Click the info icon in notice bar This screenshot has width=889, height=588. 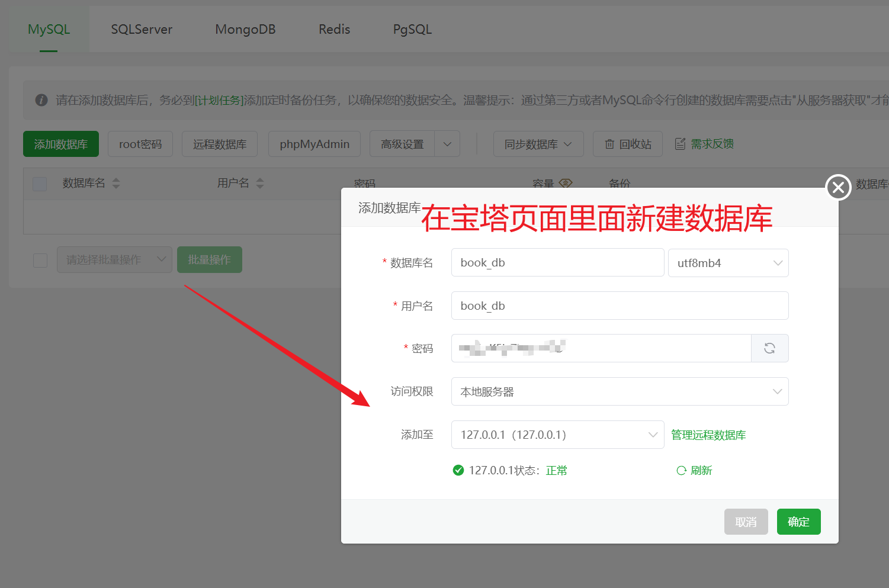[x=41, y=100]
